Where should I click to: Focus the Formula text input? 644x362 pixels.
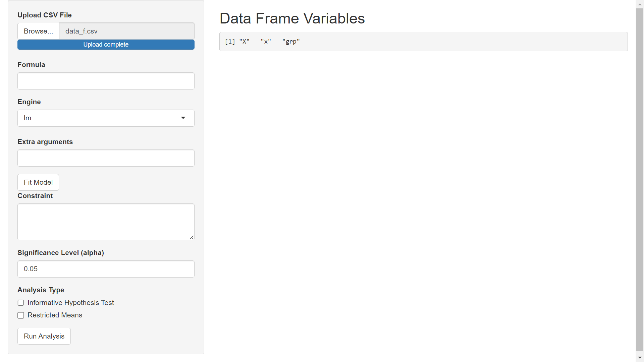[106, 81]
